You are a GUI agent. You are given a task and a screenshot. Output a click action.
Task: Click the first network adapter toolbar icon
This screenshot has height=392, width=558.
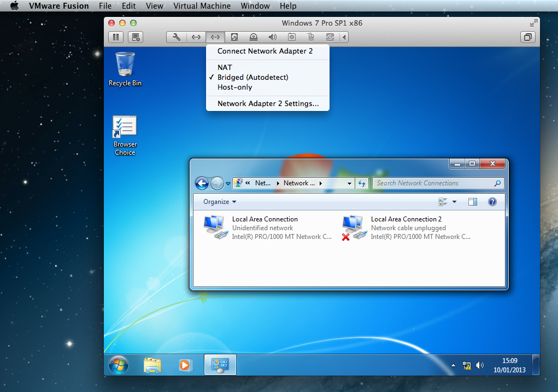pyautogui.click(x=196, y=37)
